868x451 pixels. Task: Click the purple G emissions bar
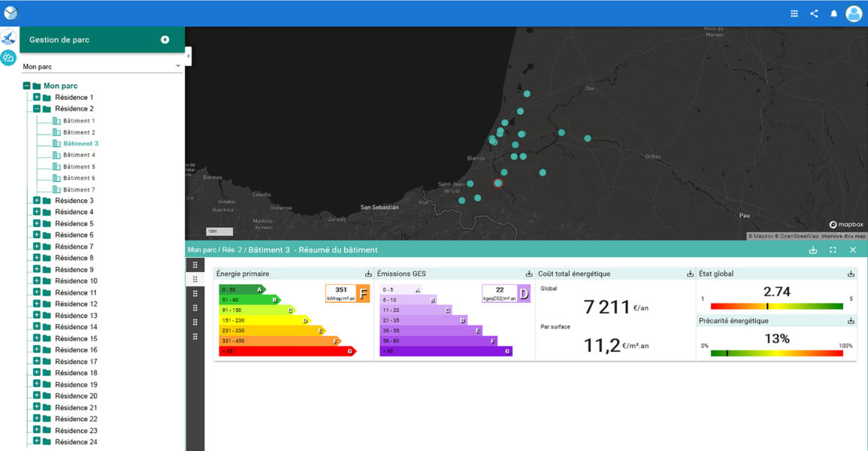coord(446,351)
